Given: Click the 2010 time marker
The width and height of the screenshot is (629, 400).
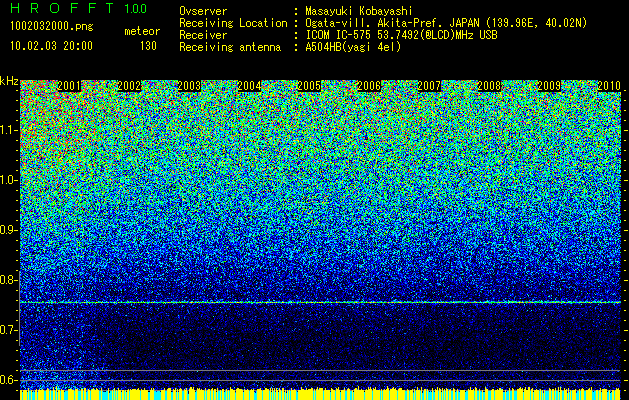Looking at the screenshot, I should 609,86.
